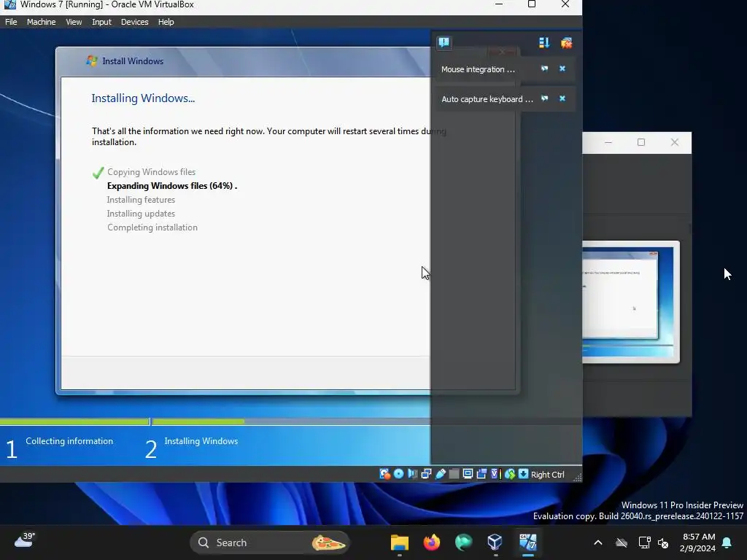
Task: Click the VM preview thumbnail in background window
Action: pos(631,302)
